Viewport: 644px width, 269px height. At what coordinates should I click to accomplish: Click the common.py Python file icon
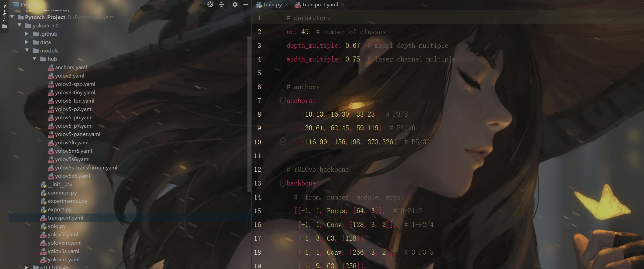(x=43, y=193)
